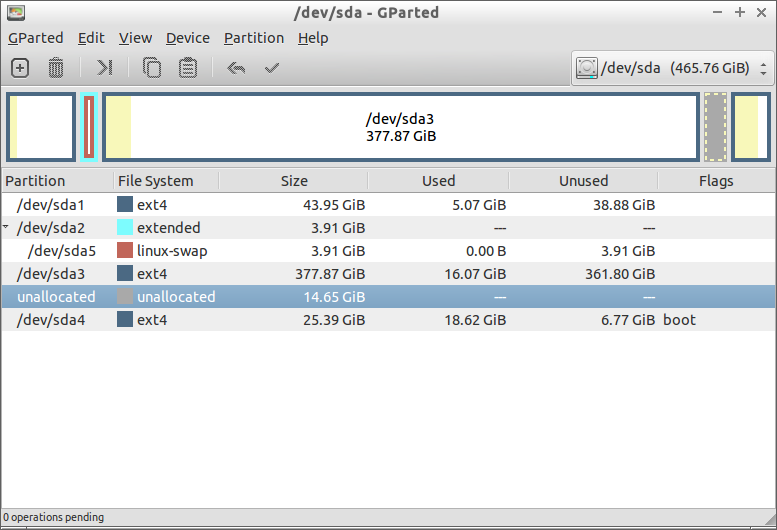Click the cyan extended color swatch
This screenshot has height=530, width=777.
click(125, 227)
